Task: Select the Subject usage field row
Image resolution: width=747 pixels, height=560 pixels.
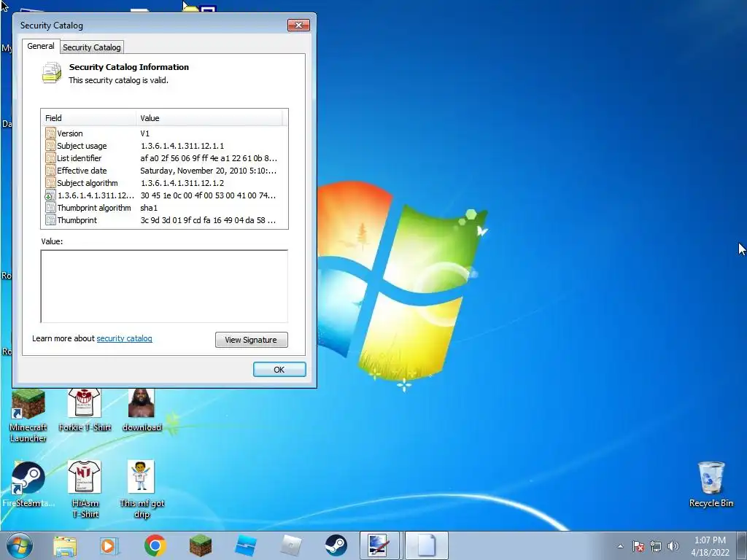Action: click(x=164, y=146)
